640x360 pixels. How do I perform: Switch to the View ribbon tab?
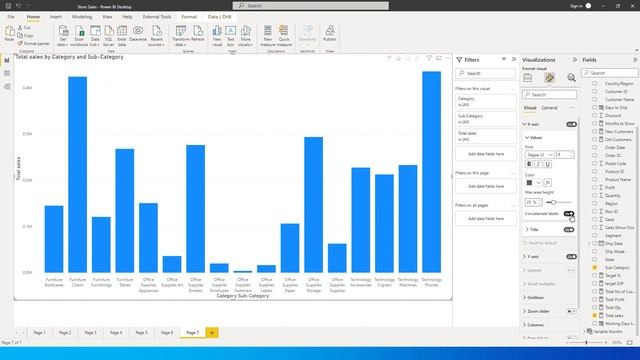pos(107,17)
